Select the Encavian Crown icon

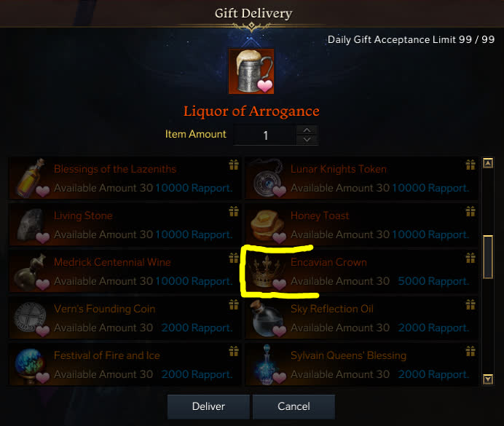pos(267,271)
